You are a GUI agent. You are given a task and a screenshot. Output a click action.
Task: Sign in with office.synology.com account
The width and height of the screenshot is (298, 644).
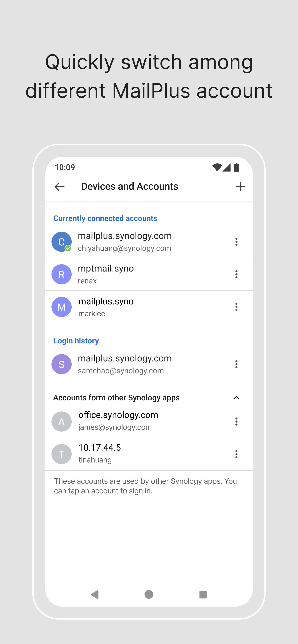pyautogui.click(x=149, y=422)
